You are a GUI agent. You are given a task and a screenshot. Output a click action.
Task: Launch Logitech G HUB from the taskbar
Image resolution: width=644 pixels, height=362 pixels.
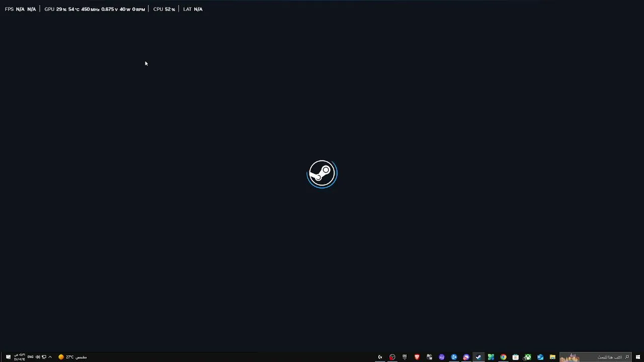380,357
